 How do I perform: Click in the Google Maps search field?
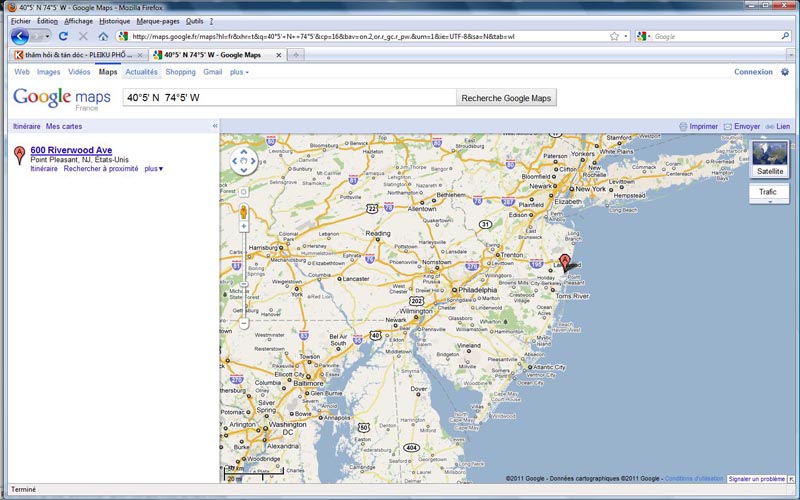289,97
